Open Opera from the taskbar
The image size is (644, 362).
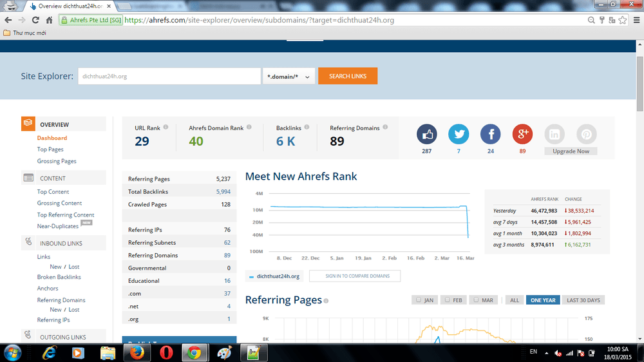click(x=166, y=353)
